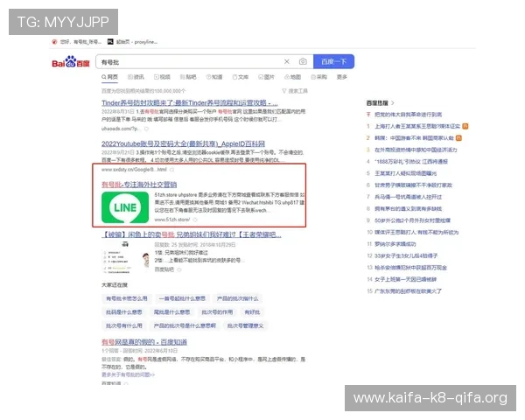Image resolution: width=525 pixels, height=420 pixels.
Task: Select the 网页 web results tab
Action: tap(110, 77)
